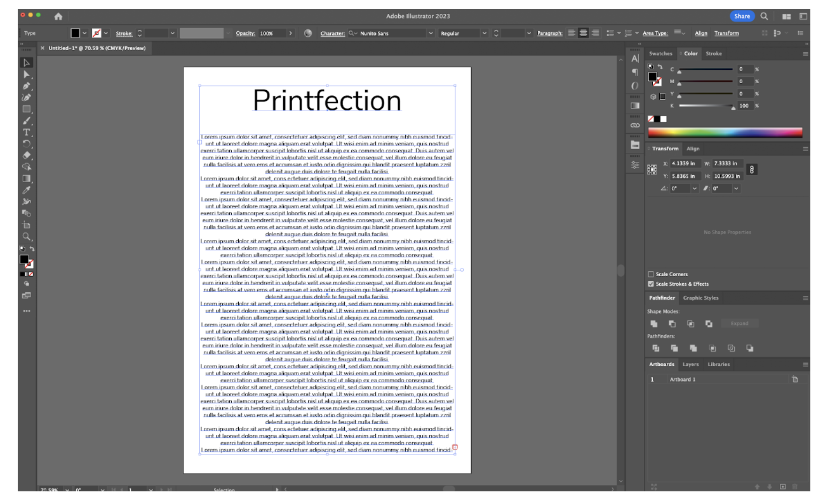Open the stroke color dropdown in the control bar

[x=106, y=33]
